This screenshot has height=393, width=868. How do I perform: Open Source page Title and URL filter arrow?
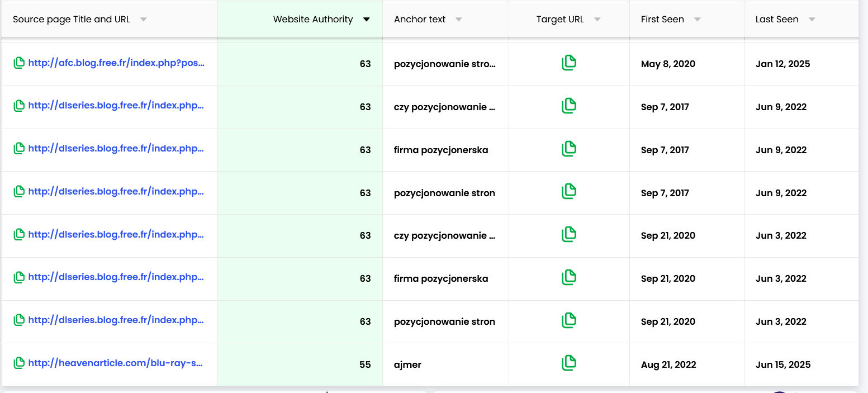tap(143, 20)
